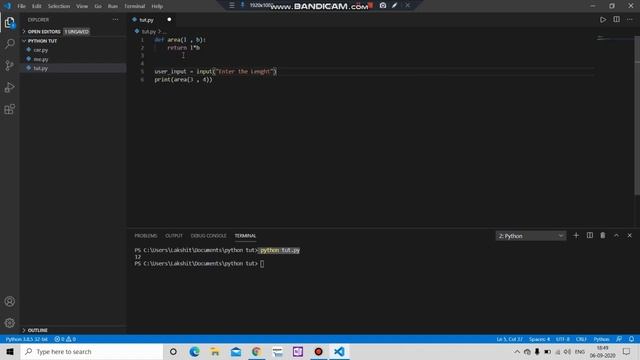Open car.py in the explorer

point(41,50)
